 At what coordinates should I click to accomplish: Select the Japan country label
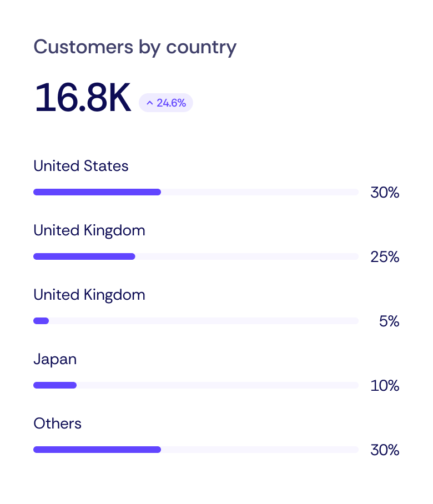click(55, 359)
